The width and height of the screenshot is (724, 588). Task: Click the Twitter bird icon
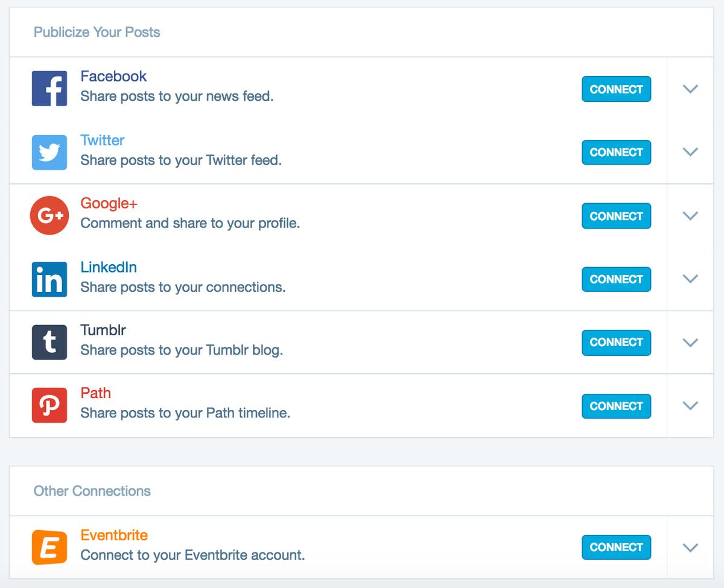pyautogui.click(x=49, y=152)
